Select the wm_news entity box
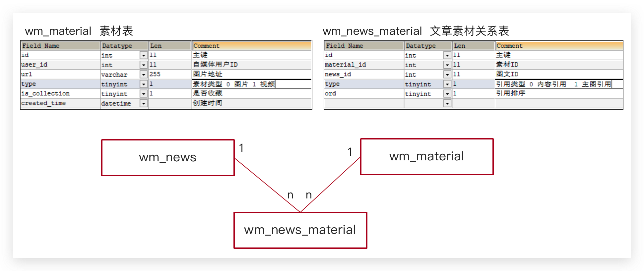 tap(168, 158)
